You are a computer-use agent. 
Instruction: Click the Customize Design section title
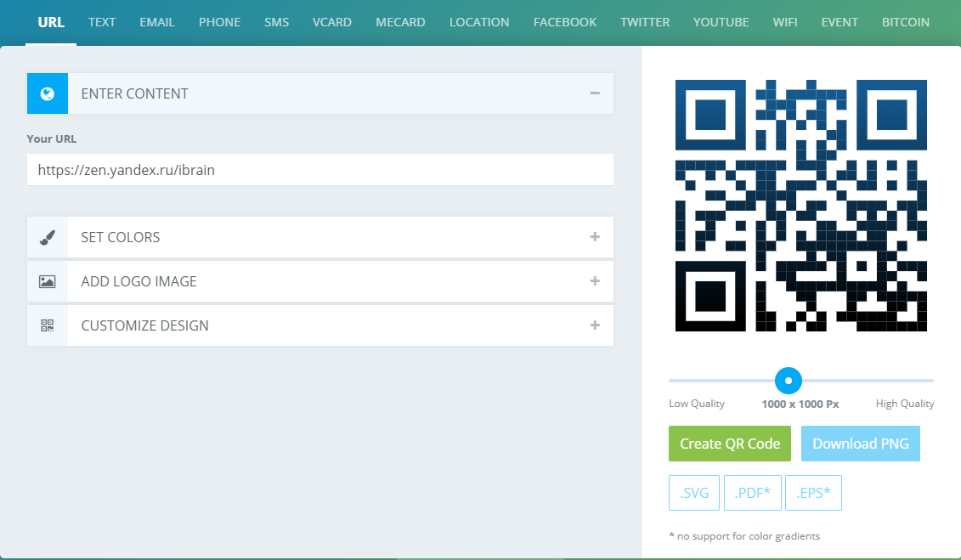[x=145, y=325]
